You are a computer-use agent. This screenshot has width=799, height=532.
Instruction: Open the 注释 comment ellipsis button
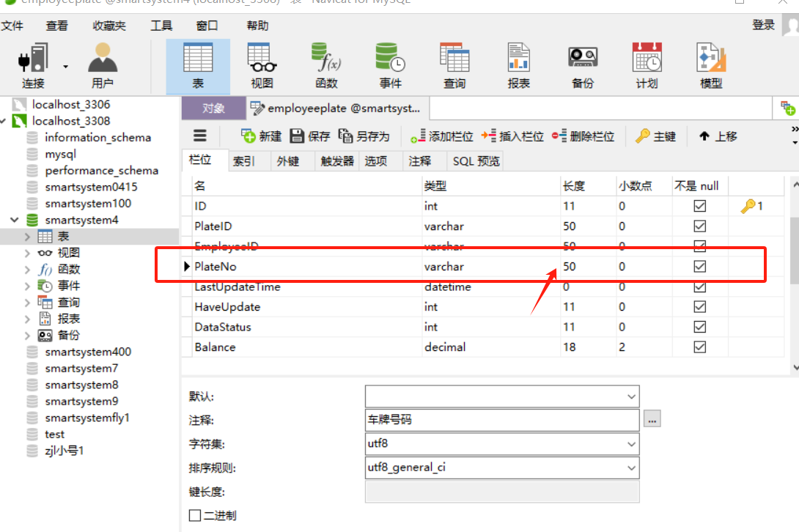pyautogui.click(x=652, y=419)
